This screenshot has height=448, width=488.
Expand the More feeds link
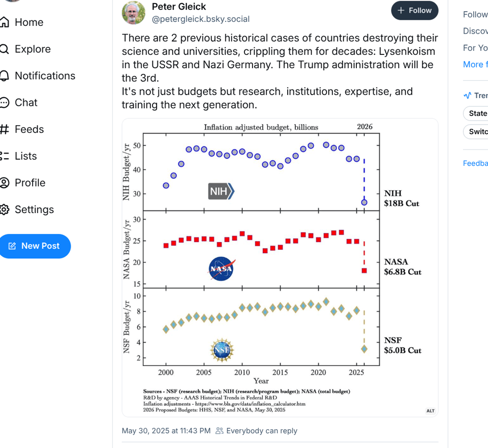click(475, 65)
